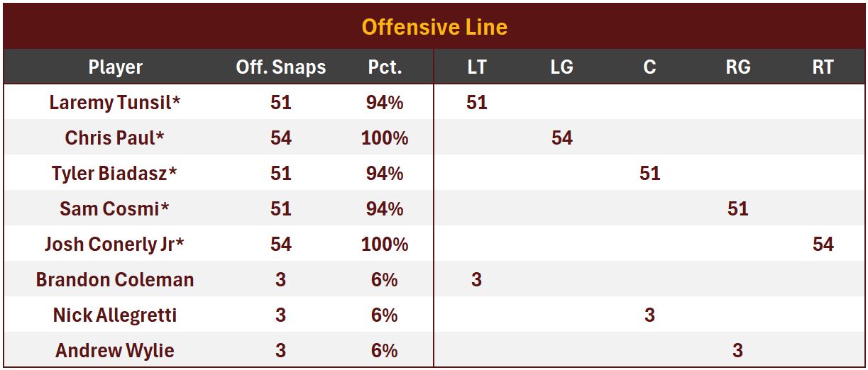The image size is (868, 370).
Task: Select the Player column header
Action: (115, 67)
